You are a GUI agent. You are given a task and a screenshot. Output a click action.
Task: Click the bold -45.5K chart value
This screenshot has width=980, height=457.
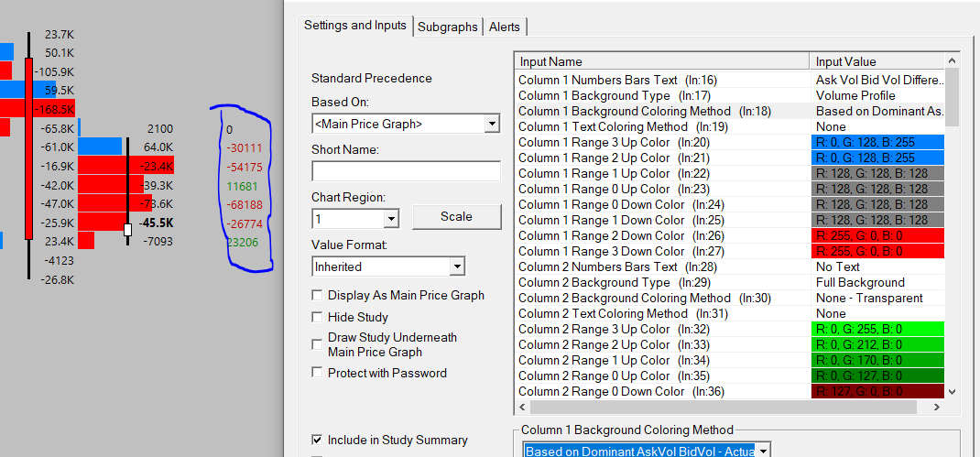coord(157,223)
